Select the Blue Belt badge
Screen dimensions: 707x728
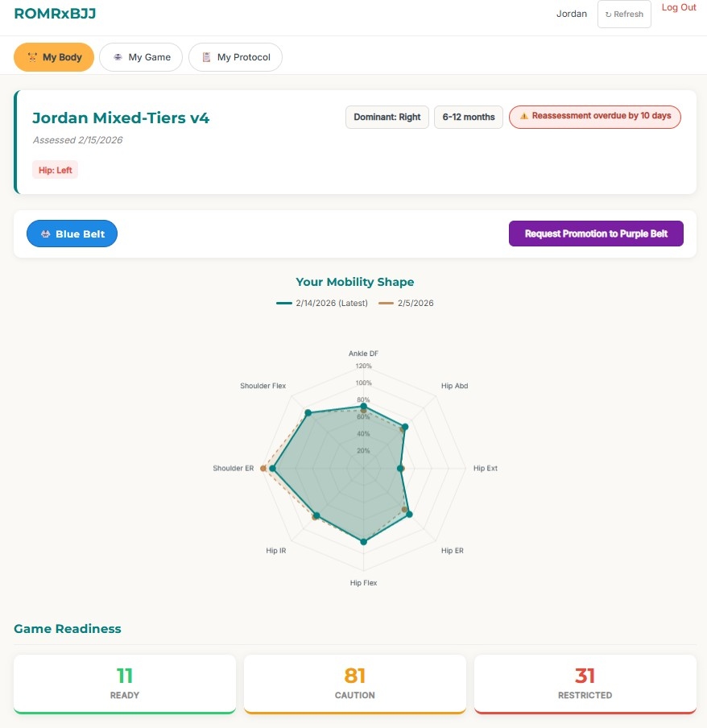tap(72, 233)
